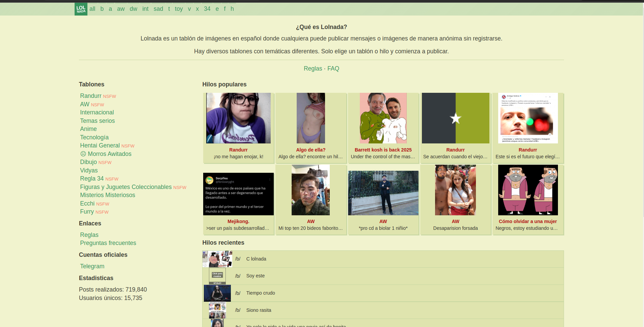Image resolution: width=644 pixels, height=327 pixels.
Task: Select the 'dw' board in the top bar
Action: coord(133,9)
